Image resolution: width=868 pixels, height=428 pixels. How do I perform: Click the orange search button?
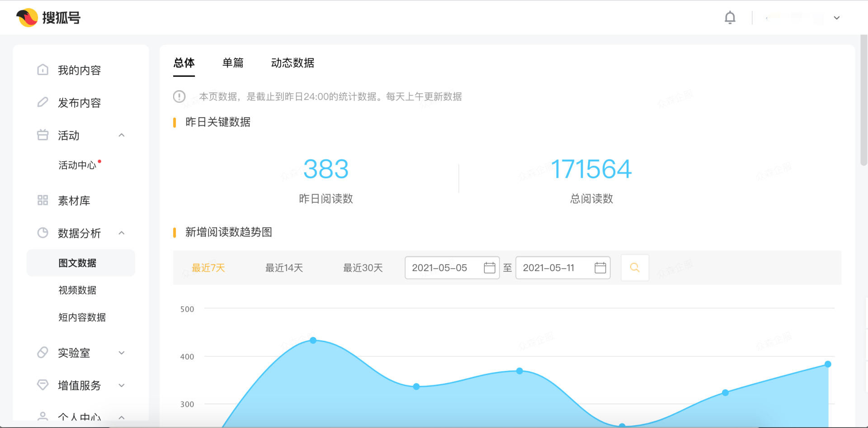[x=635, y=268]
